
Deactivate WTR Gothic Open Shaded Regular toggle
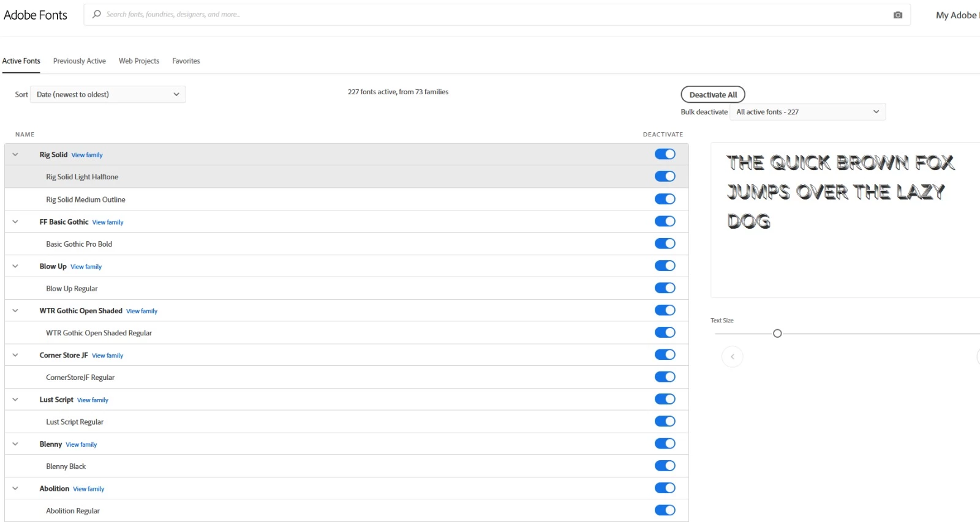(665, 332)
